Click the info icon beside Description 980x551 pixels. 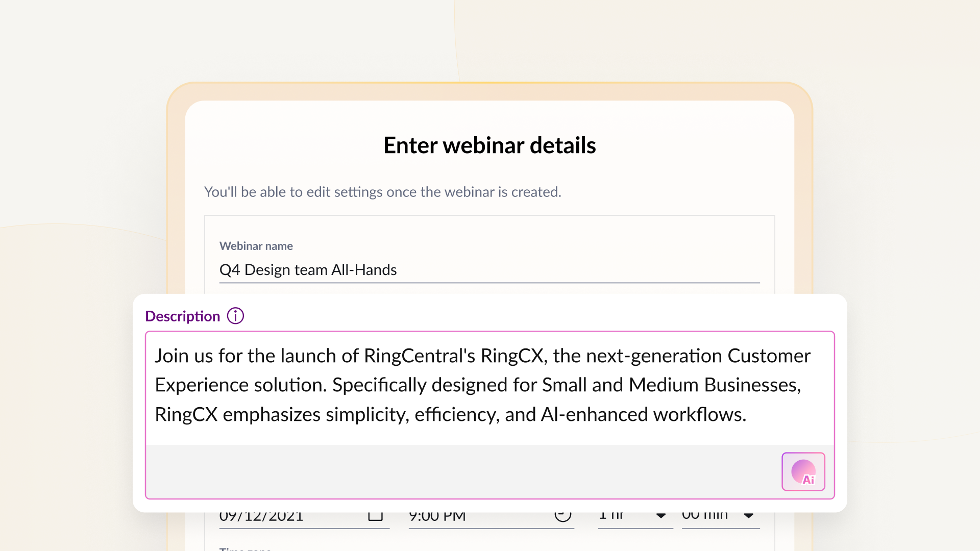235,316
